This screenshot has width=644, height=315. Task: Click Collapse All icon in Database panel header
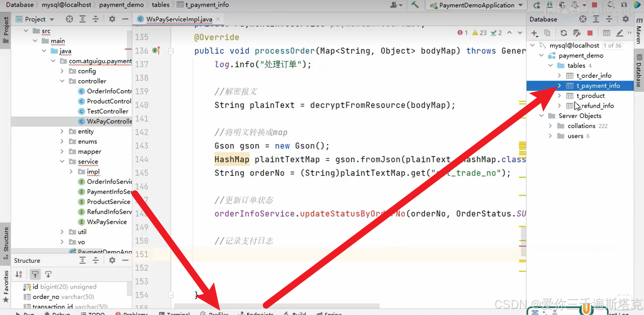pos(609,19)
